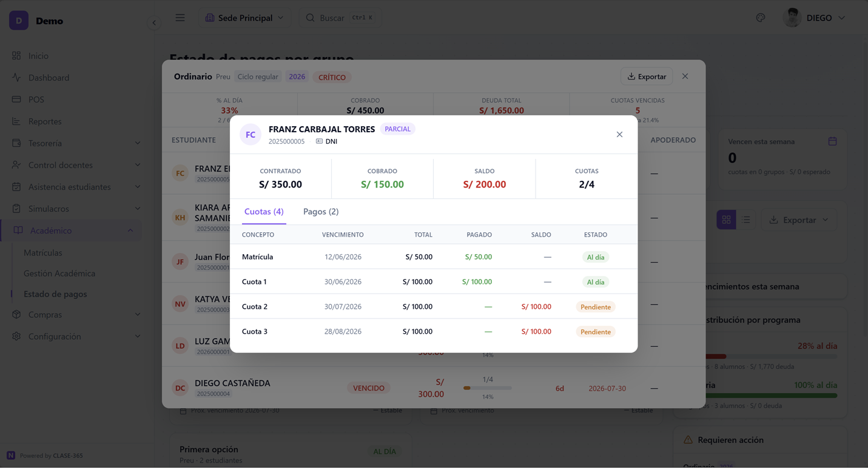
Task: Open the Matrículas sidebar link
Action: pyautogui.click(x=43, y=252)
